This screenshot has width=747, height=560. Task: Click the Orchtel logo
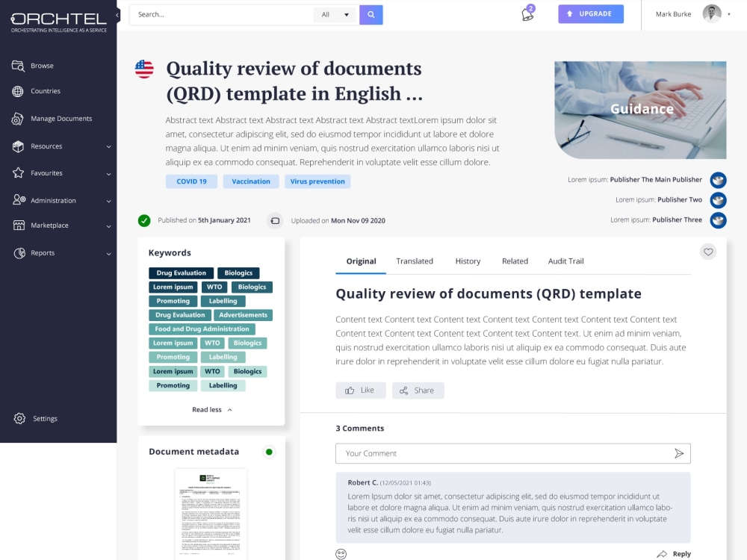[58, 22]
